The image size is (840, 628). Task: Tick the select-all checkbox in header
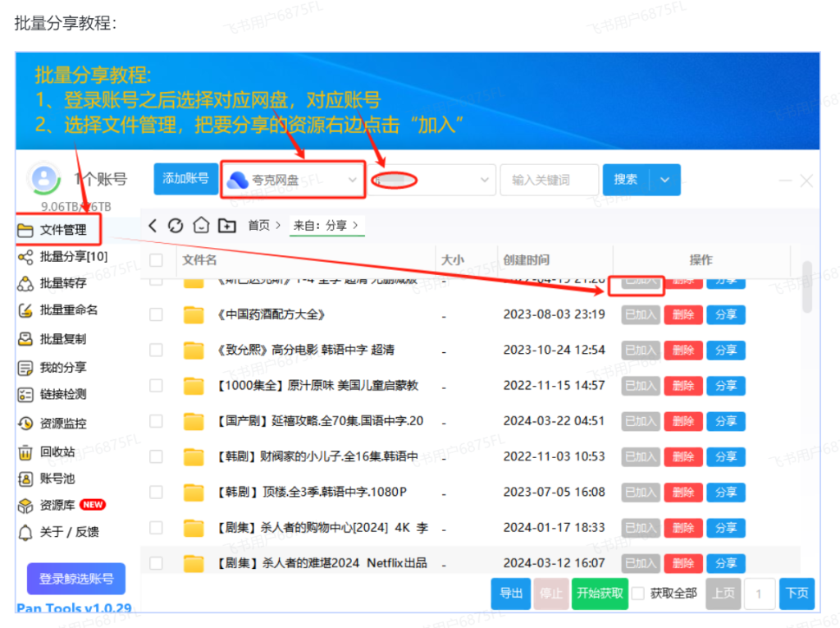point(156,260)
